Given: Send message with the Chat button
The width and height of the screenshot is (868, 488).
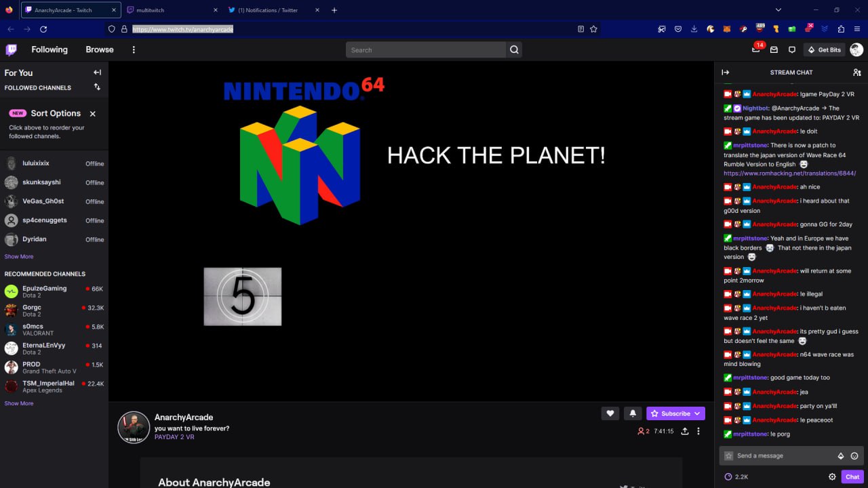Looking at the screenshot, I should tap(852, 476).
